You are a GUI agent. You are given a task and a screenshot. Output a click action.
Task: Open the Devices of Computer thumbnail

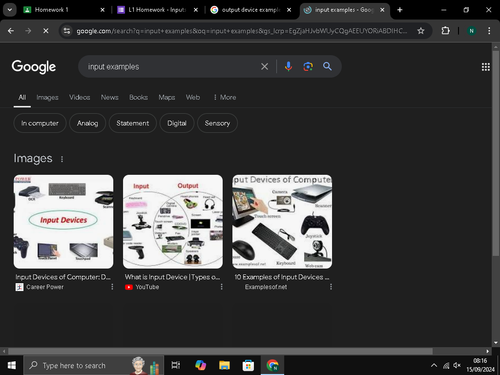pos(282,222)
